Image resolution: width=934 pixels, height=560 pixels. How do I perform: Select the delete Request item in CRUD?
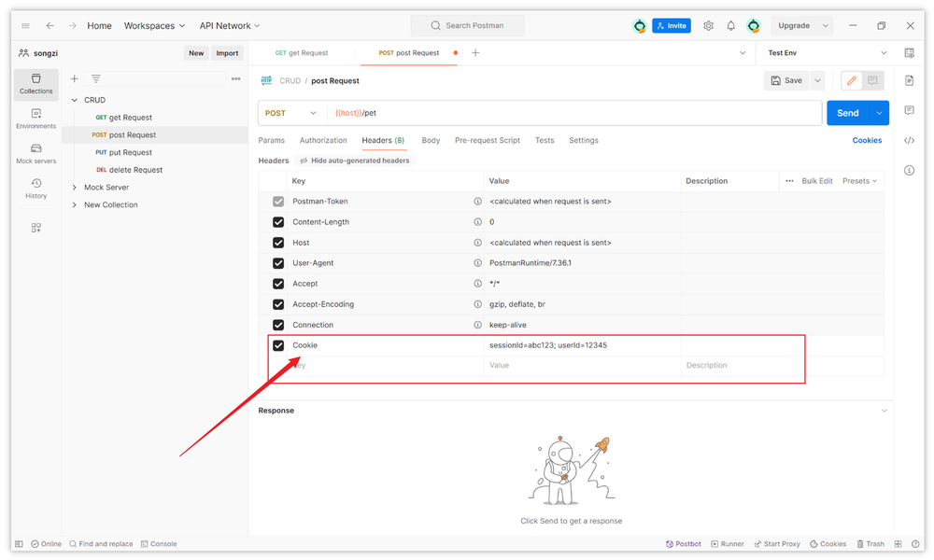[135, 170]
